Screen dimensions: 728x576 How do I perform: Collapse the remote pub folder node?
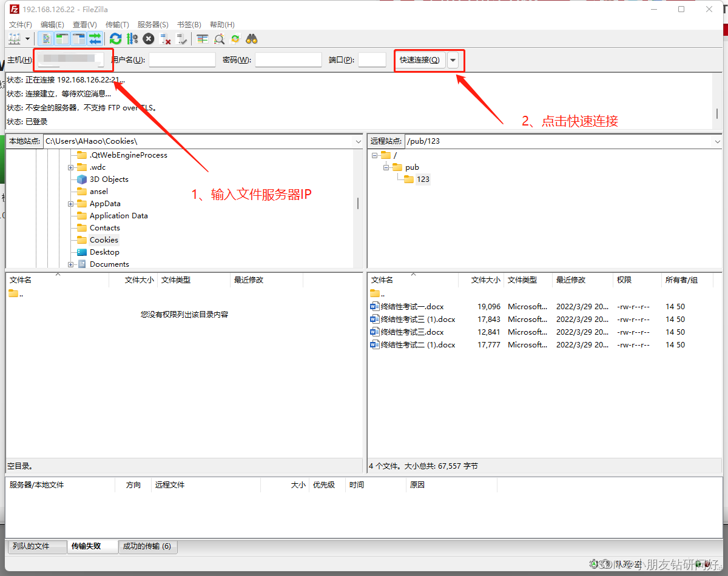point(386,167)
